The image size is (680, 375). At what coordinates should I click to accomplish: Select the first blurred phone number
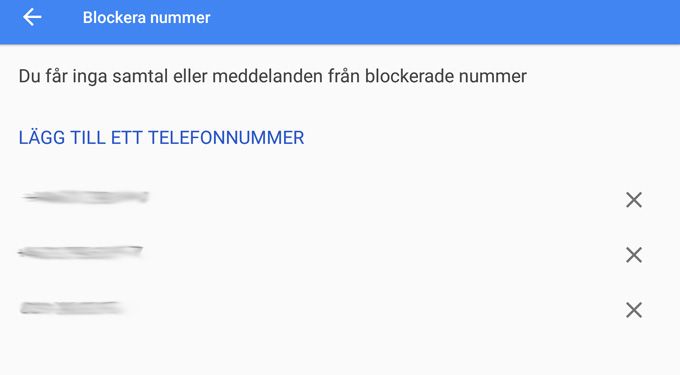(x=85, y=197)
